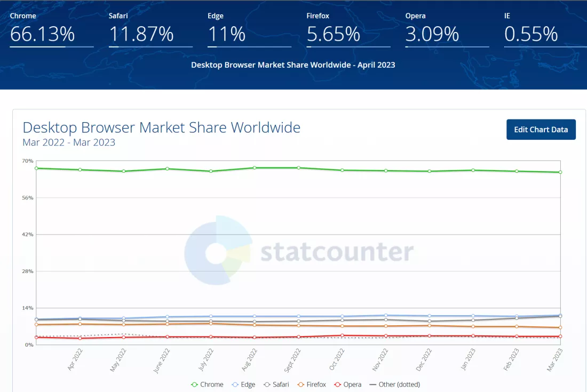Click the Desktop Browser Market Share Worldwide heading
This screenshot has height=392, width=587.
tap(161, 127)
